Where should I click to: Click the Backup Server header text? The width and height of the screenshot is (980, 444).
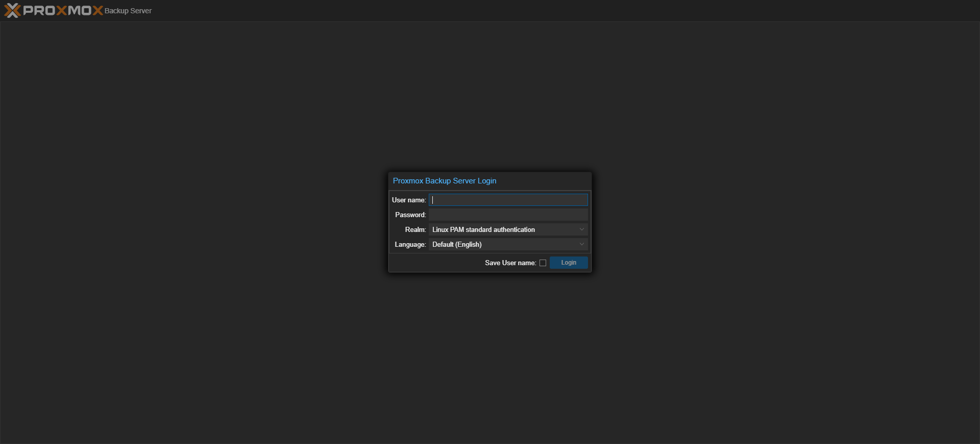click(x=128, y=11)
